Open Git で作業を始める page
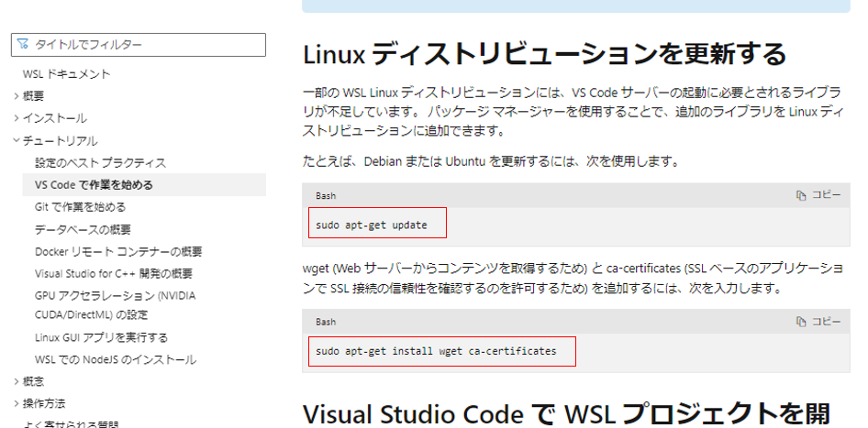 pos(80,207)
